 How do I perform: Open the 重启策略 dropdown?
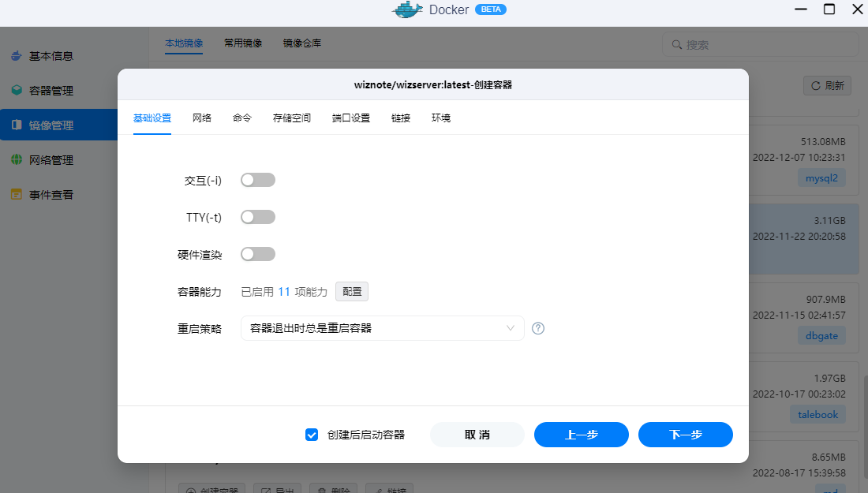382,327
